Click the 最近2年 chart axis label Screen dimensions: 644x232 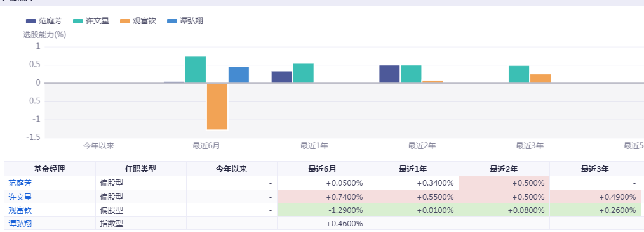click(x=422, y=145)
